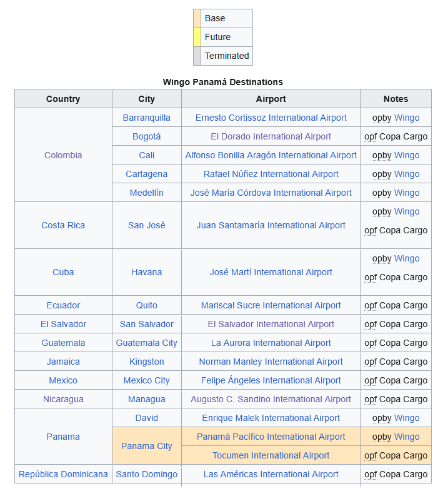Click the yellow Future legend swatch
The image size is (448, 491).
(197, 37)
